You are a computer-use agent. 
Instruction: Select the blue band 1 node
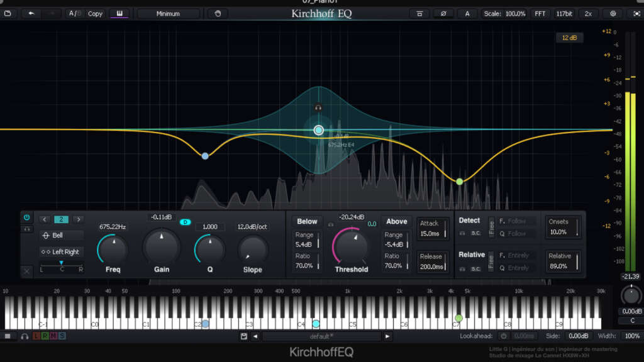pos(205,156)
